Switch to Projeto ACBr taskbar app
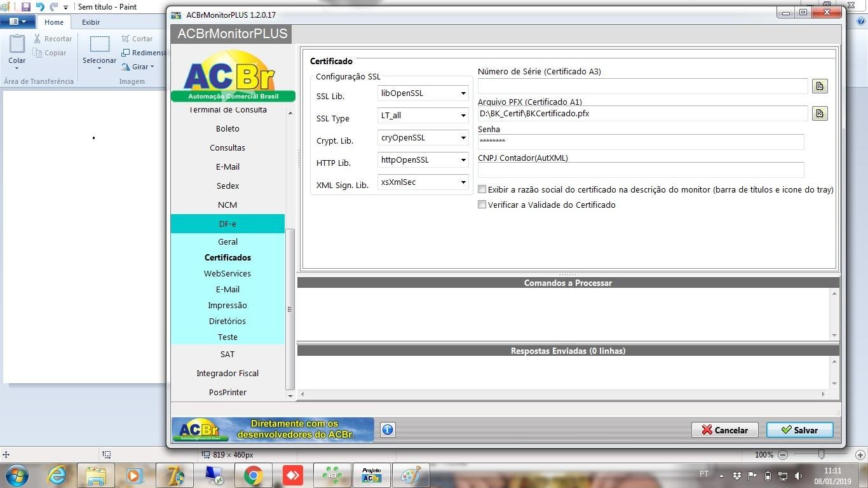 [372, 475]
